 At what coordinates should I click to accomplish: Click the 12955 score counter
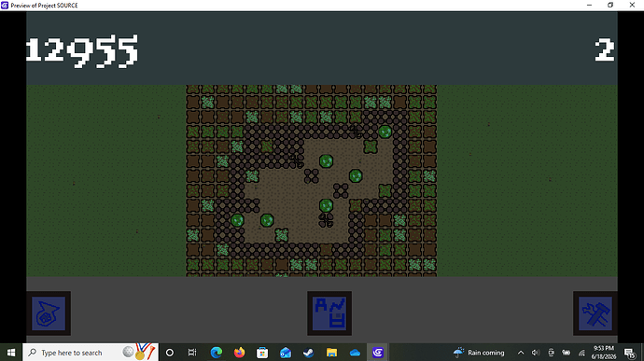pos(82,51)
